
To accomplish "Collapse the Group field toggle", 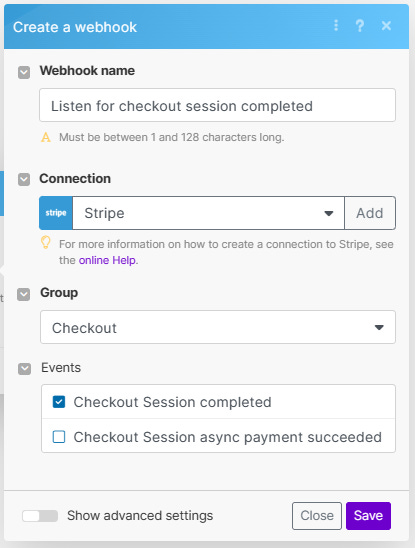I will click(23, 294).
